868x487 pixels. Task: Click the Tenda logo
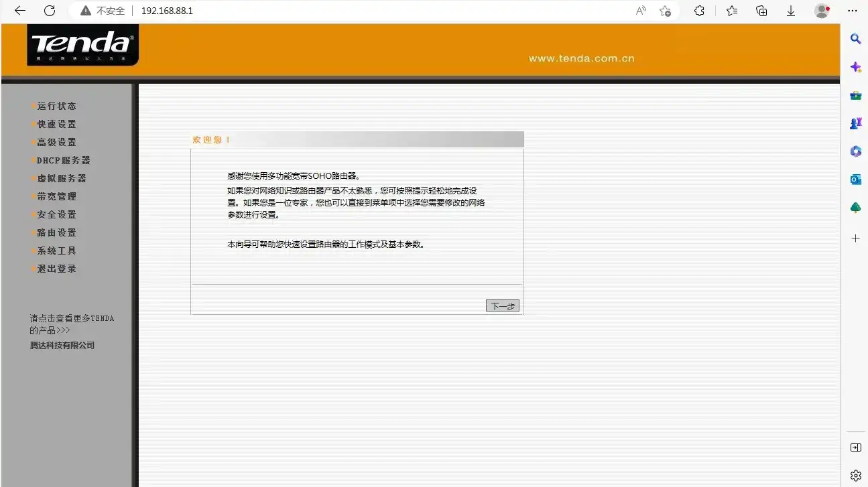click(82, 45)
